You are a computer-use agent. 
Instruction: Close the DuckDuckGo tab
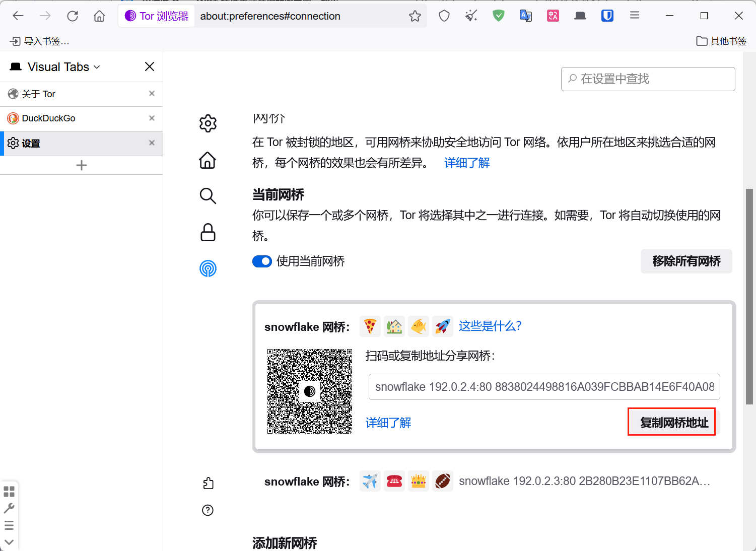[152, 118]
